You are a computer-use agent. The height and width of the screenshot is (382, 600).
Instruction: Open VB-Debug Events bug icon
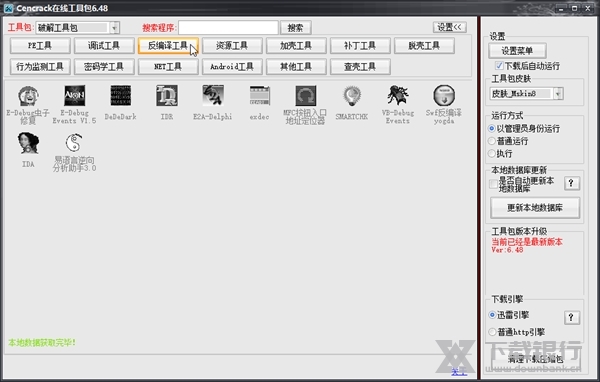pos(398,96)
